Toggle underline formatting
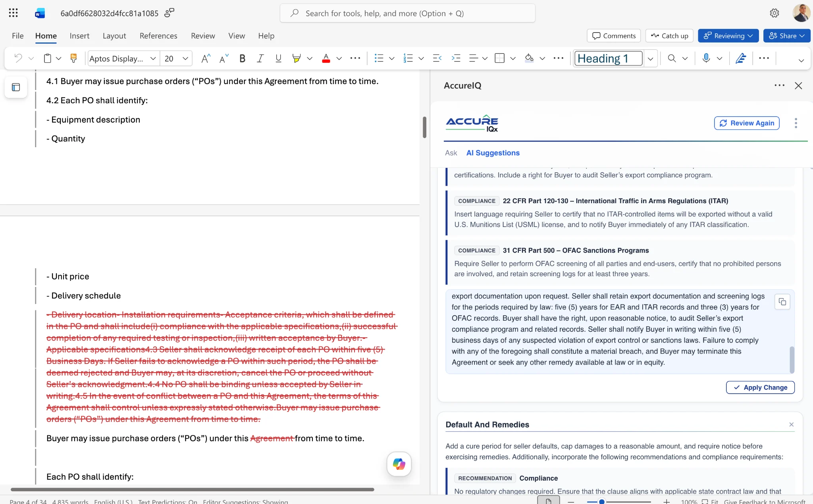813x504 pixels. (x=278, y=58)
